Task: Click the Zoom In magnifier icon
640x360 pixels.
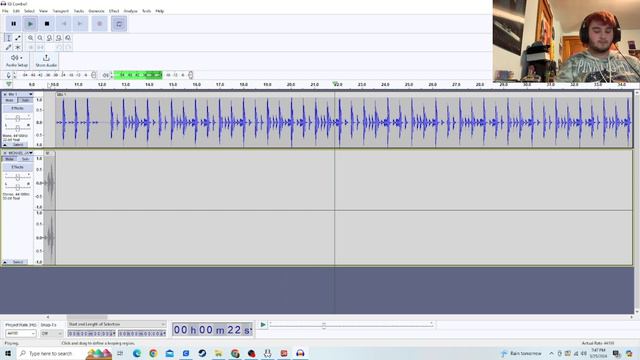Action: point(31,38)
